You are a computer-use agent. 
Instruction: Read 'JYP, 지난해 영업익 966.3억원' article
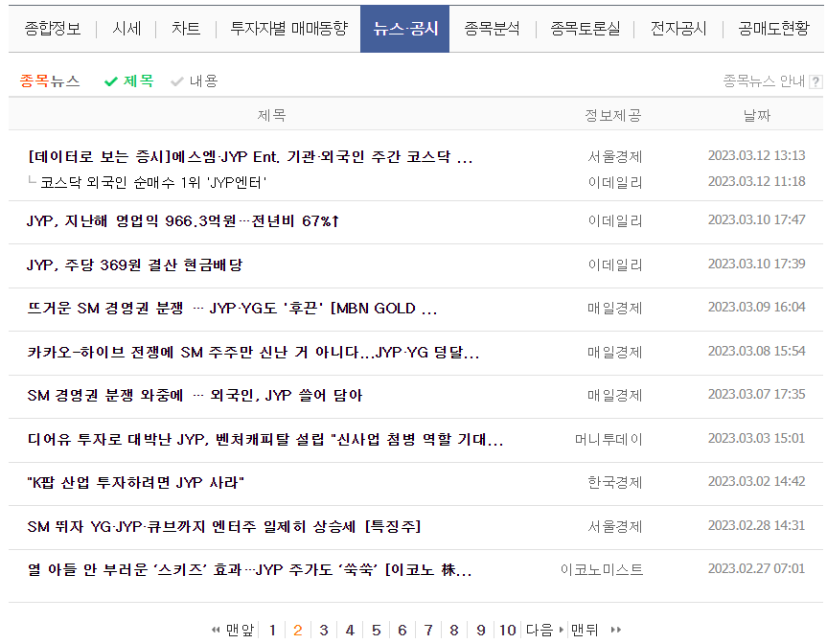point(183,221)
